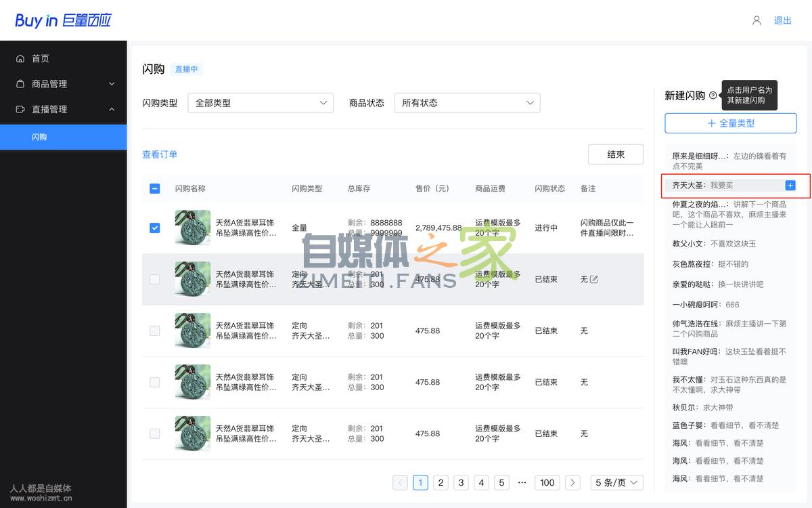Open the 5条/页 page size dropdown
812x508 pixels.
tap(616, 482)
